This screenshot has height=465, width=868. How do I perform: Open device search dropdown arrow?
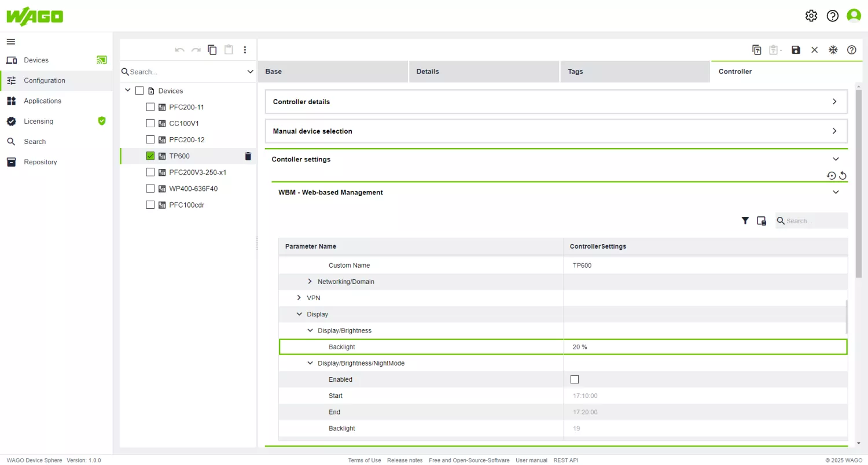click(250, 72)
